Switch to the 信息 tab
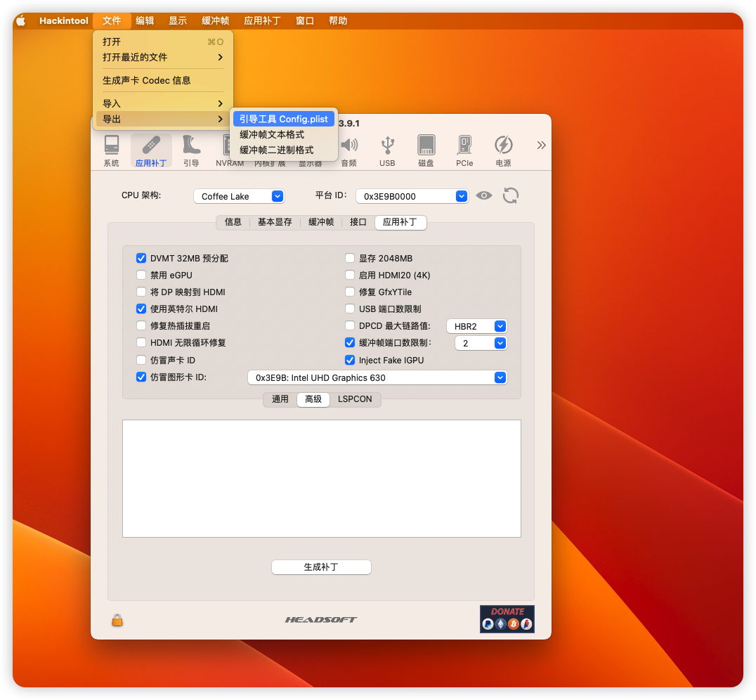The width and height of the screenshot is (756, 700). (x=233, y=222)
